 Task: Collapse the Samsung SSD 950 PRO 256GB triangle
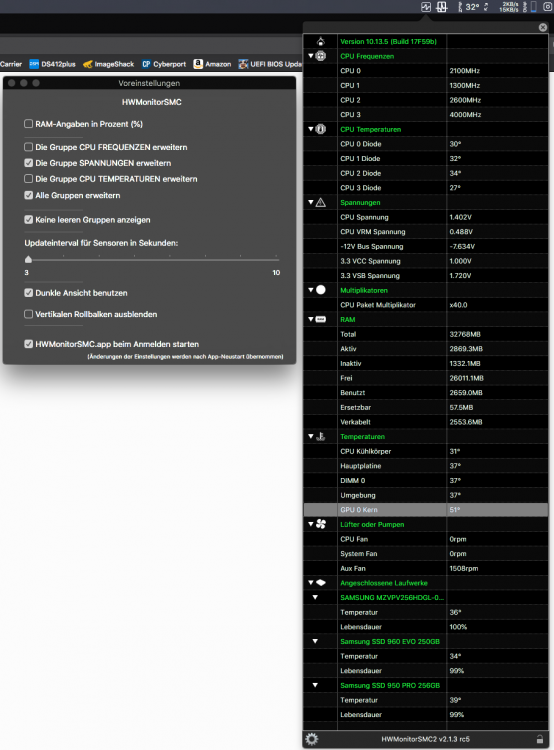coord(315,685)
